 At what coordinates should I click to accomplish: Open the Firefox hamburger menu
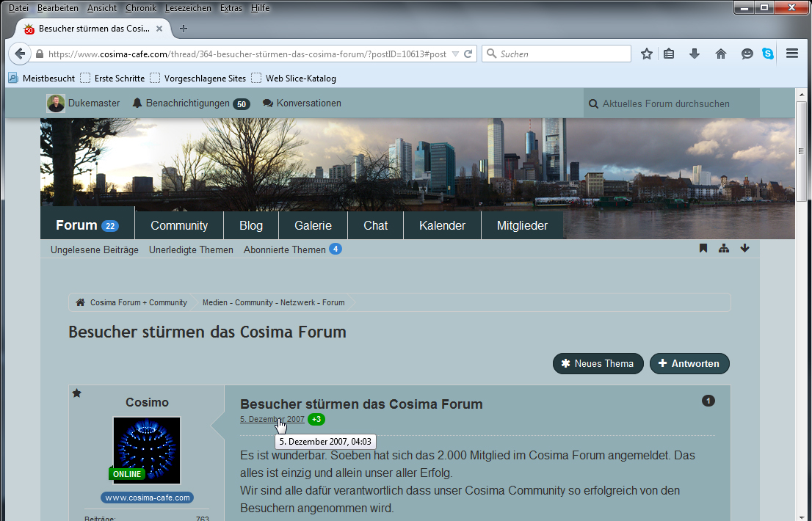(x=792, y=54)
